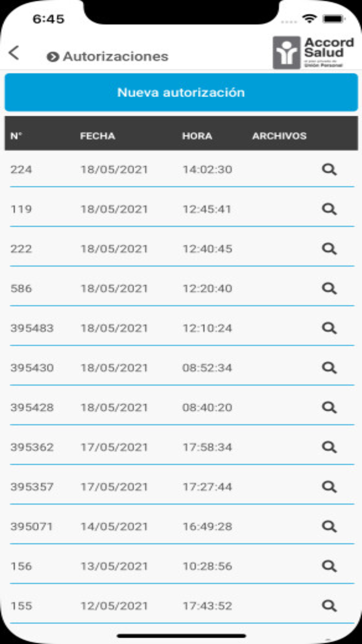
Task: View files of authorization 395483
Action: [x=329, y=328]
